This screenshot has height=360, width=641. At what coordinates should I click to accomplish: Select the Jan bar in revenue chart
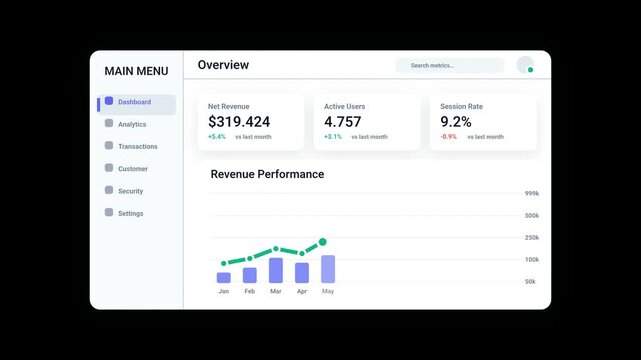pos(224,278)
